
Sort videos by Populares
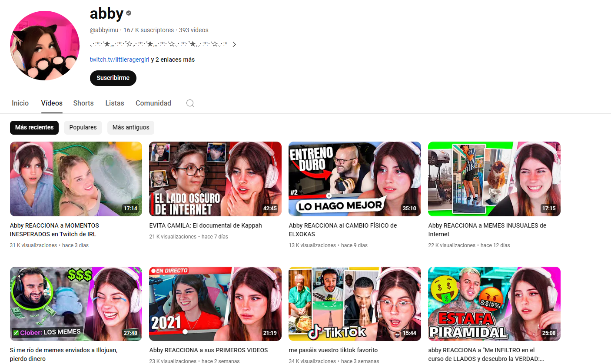(x=83, y=128)
